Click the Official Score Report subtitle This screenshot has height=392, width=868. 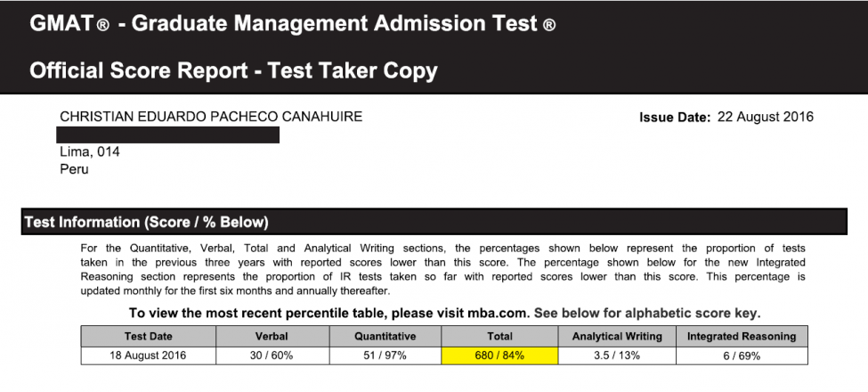[233, 70]
